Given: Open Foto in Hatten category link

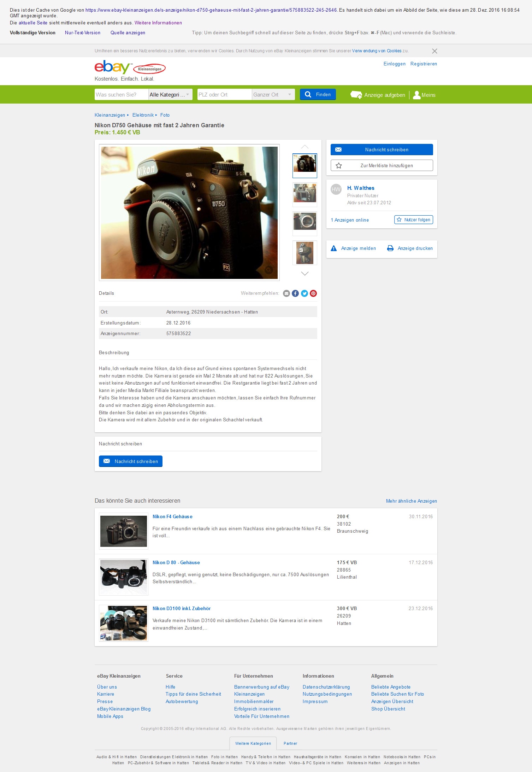Looking at the screenshot, I should (224, 757).
